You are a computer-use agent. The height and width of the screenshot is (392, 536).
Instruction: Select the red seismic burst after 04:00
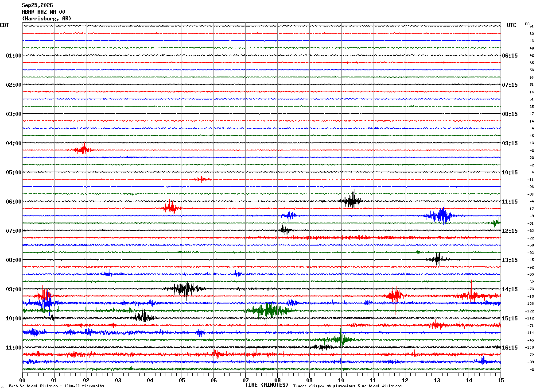[83, 150]
